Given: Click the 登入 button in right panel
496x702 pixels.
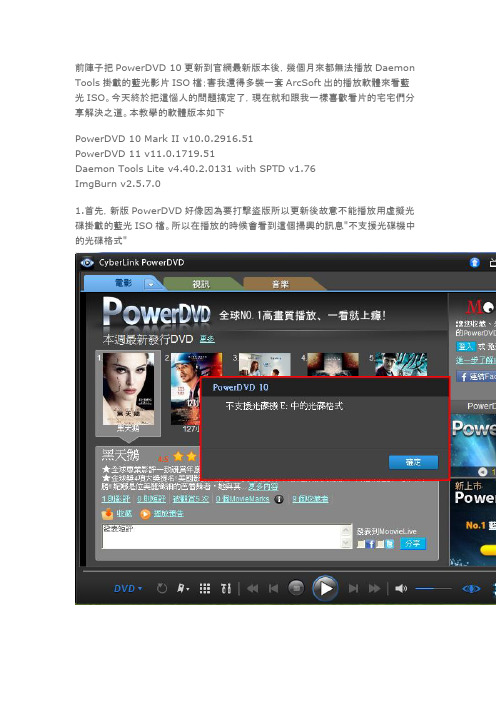Looking at the screenshot, I should (465, 347).
